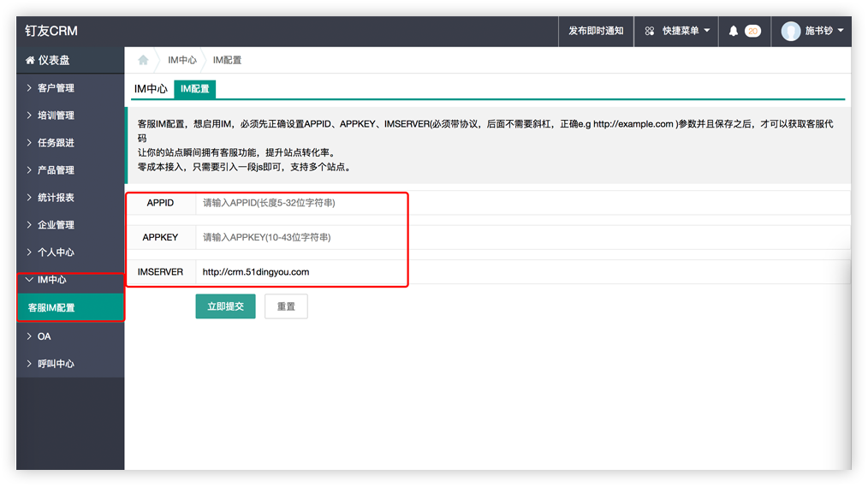Open the 施书钞 user dropdown

812,31
